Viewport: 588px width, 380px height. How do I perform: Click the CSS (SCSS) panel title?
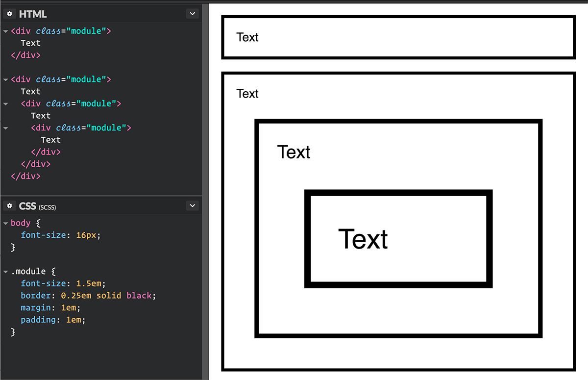(x=37, y=206)
